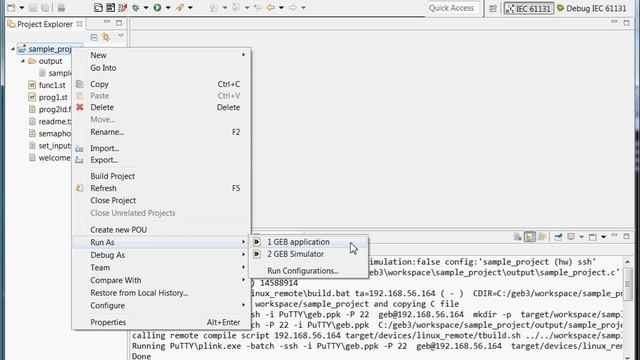Screen dimensions: 640x360
Task: Open the Open Console dropdown arrow
Action: [603, 237]
